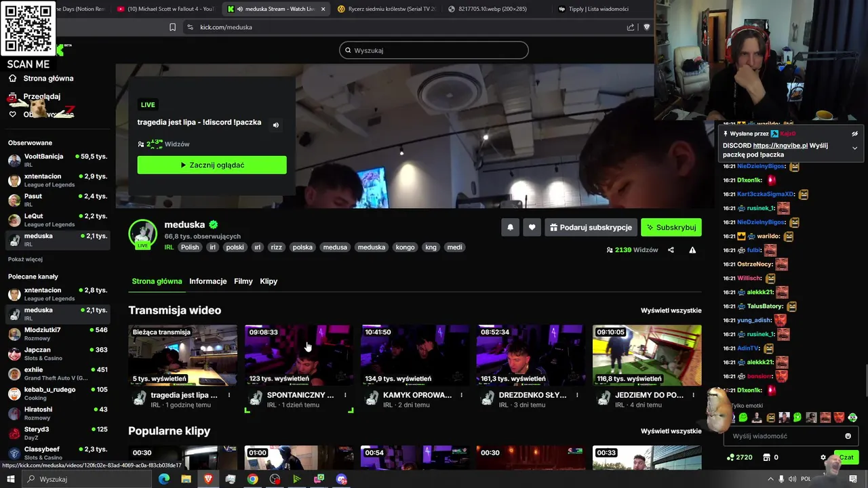Click the notification bell for meduska
This screenshot has width=868, height=488.
(x=511, y=228)
